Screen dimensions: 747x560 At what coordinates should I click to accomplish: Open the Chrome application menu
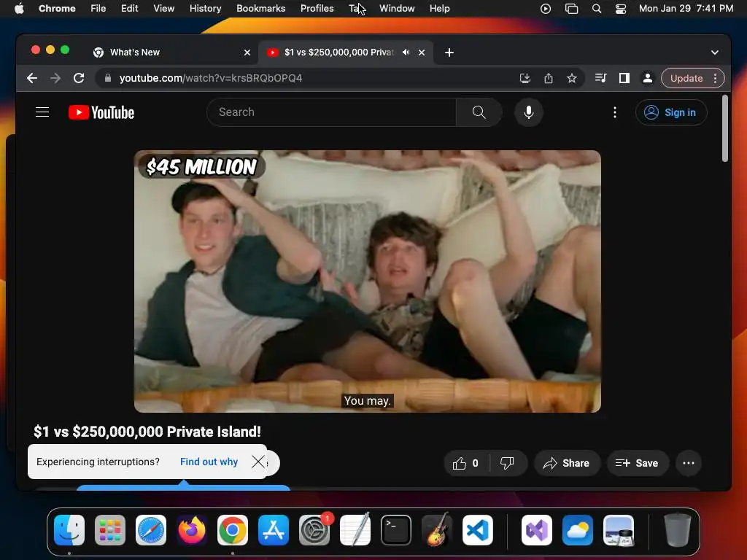[x=57, y=9]
